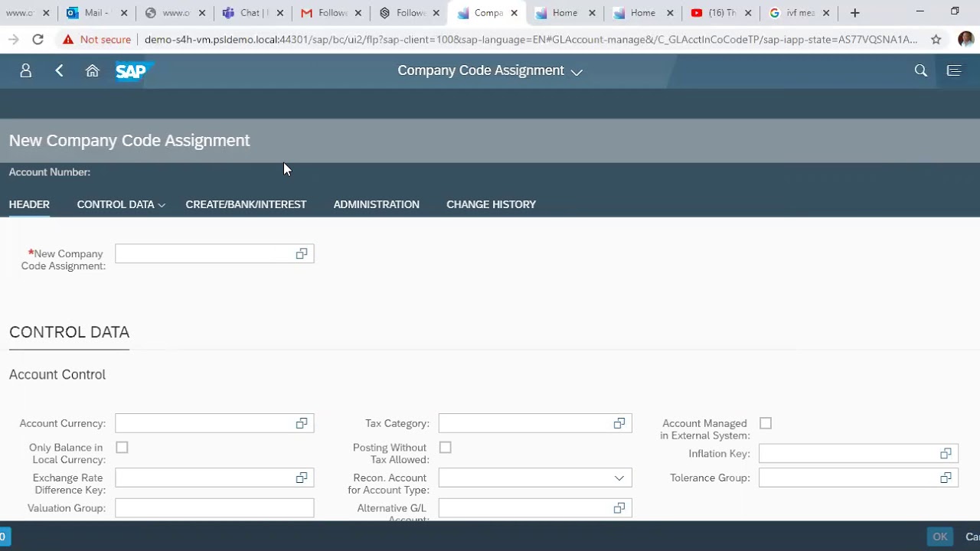This screenshot has width=980, height=551.
Task: Click in Account Currency input field
Action: coord(214,423)
